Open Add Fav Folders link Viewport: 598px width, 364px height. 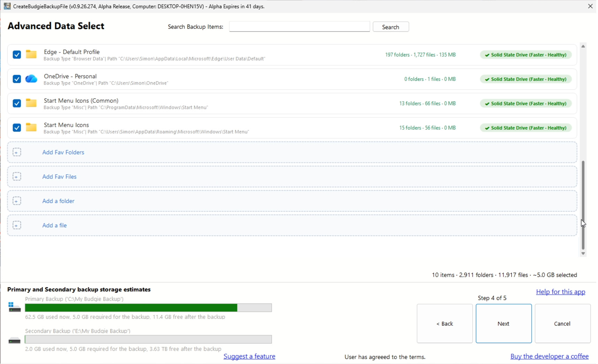63,152
